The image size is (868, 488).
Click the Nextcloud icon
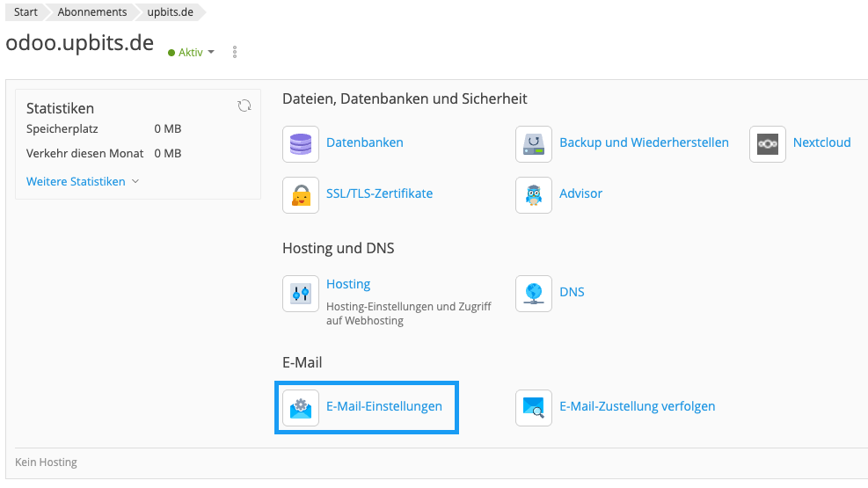768,143
